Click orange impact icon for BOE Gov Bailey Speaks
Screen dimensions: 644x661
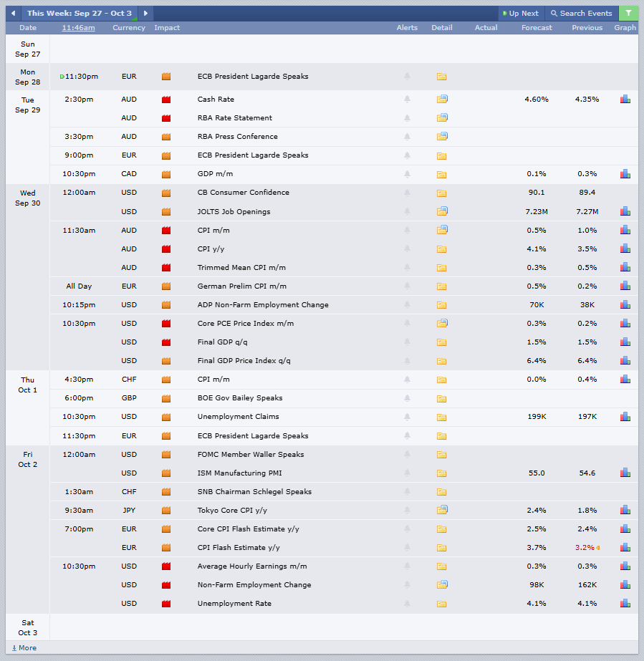tap(166, 398)
